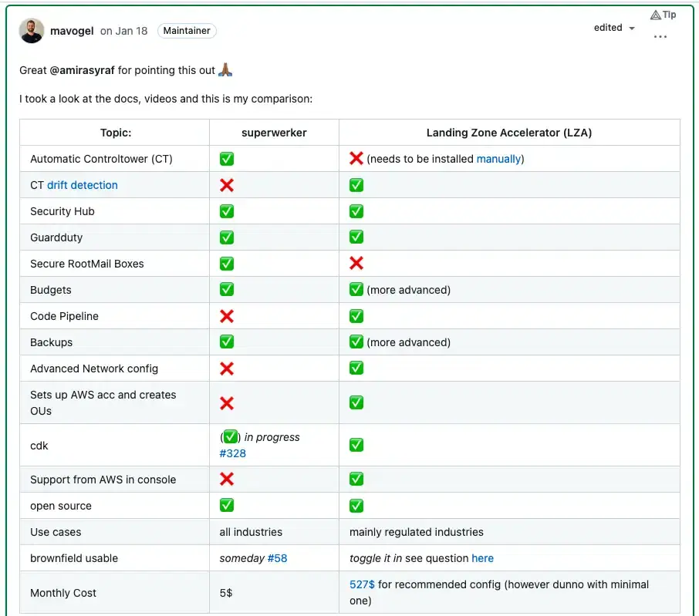
Task: Click LZA checkmark for Support from AWS
Action: tap(356, 480)
